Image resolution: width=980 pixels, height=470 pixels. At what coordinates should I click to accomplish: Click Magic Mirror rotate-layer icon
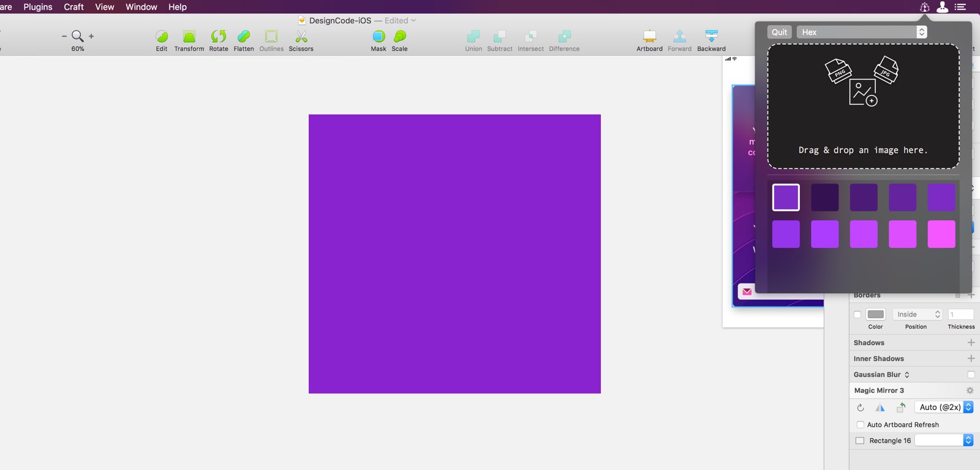click(x=901, y=408)
